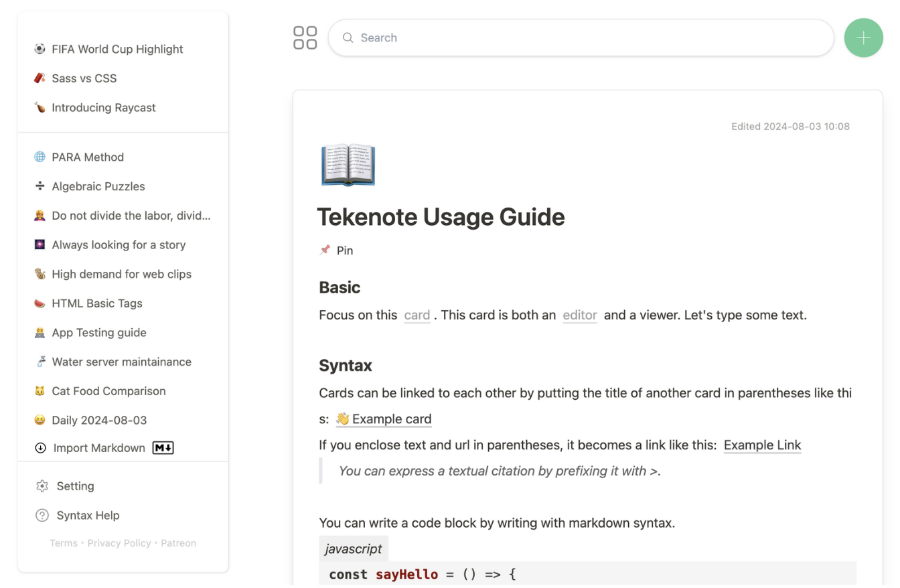Viewport: 900px width, 588px height.
Task: Click the underlined card link in Basic section
Action: (x=417, y=315)
